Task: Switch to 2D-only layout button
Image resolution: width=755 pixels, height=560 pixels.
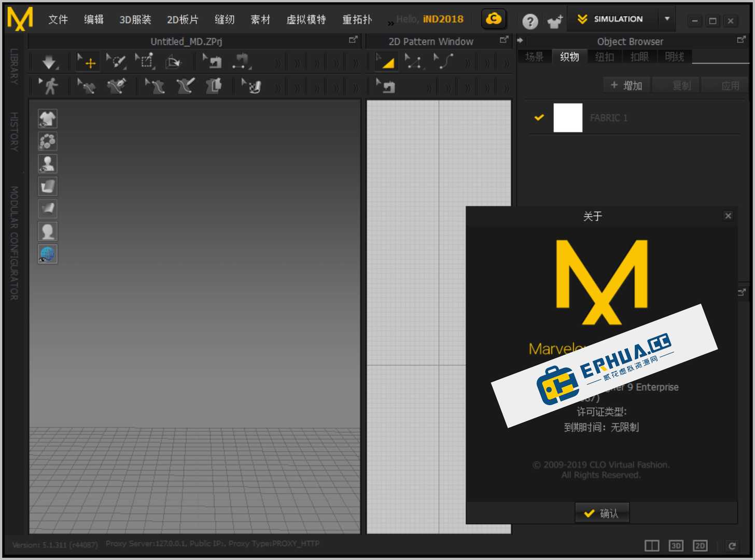Action: click(x=701, y=545)
